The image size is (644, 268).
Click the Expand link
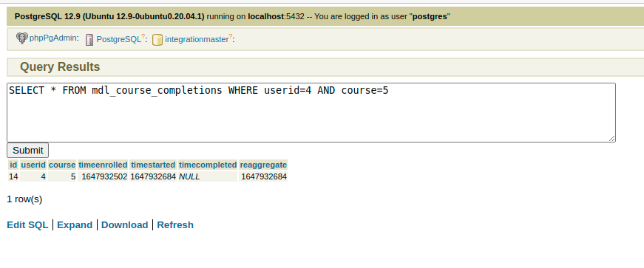click(x=75, y=225)
